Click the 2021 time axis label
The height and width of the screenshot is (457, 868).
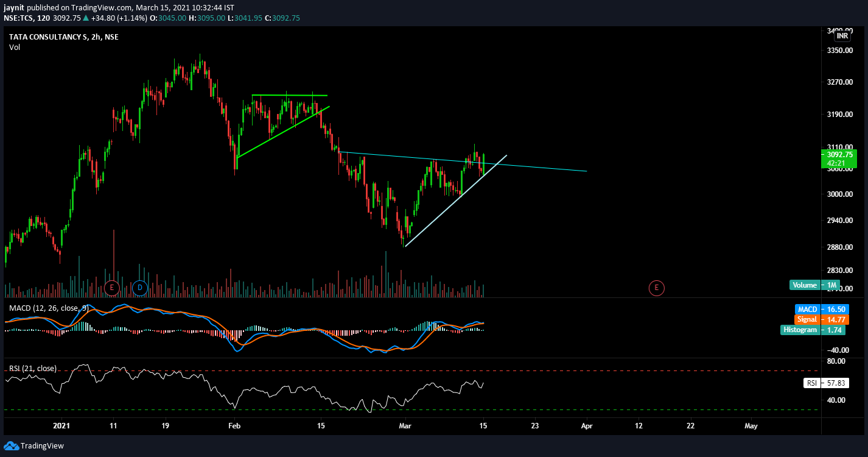point(61,426)
